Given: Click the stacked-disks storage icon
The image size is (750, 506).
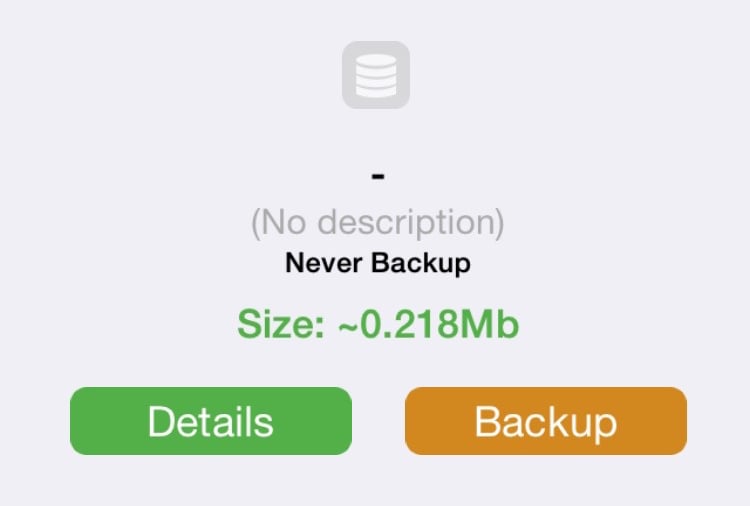Looking at the screenshot, I should (376, 76).
